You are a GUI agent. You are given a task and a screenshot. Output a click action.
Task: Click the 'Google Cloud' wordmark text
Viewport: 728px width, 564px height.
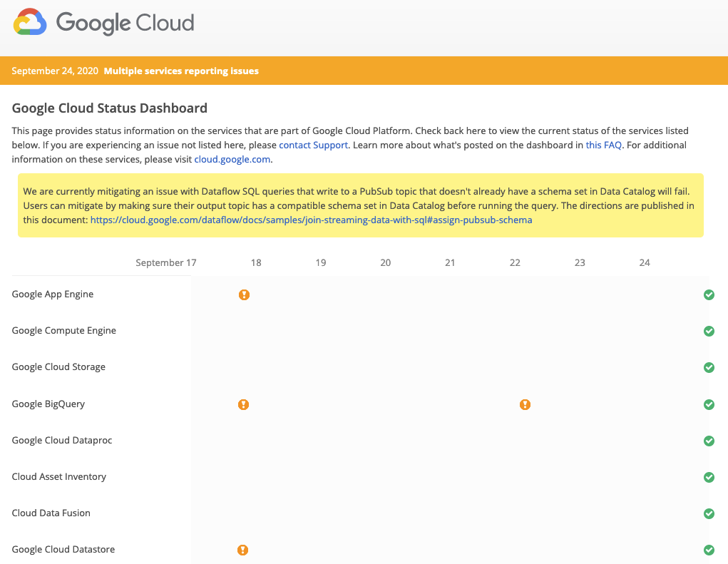click(x=125, y=23)
